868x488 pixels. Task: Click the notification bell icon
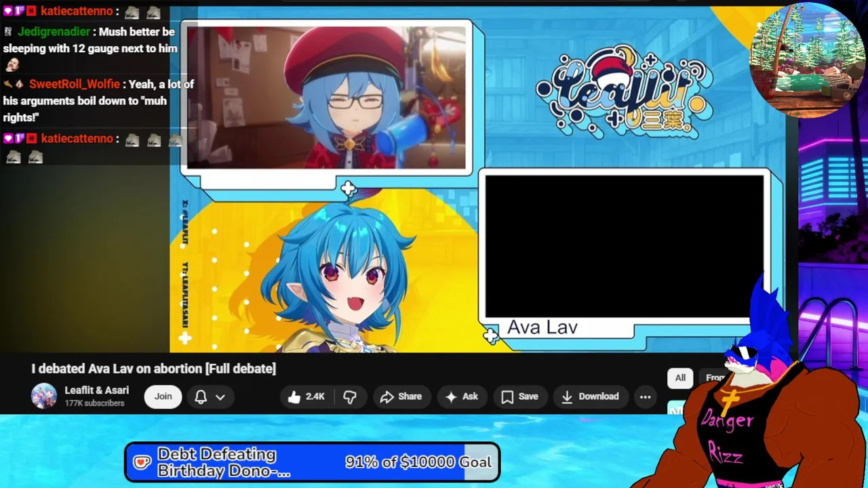(x=201, y=397)
